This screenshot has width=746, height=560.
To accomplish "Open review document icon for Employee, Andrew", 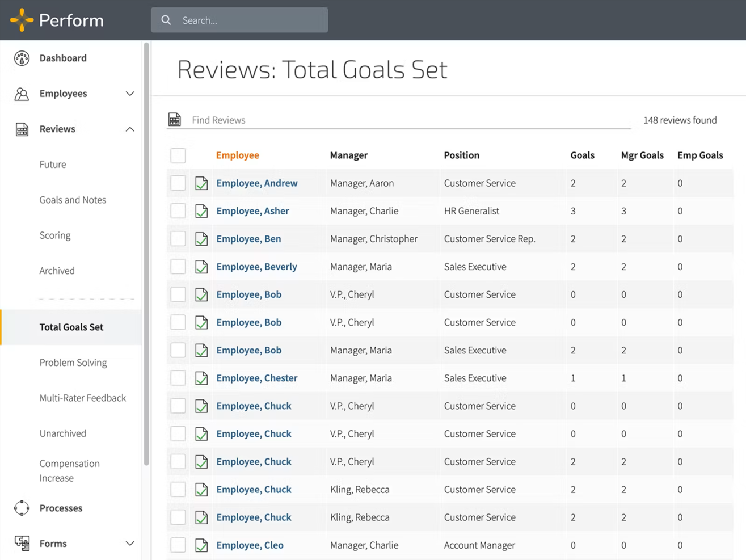I will [201, 183].
